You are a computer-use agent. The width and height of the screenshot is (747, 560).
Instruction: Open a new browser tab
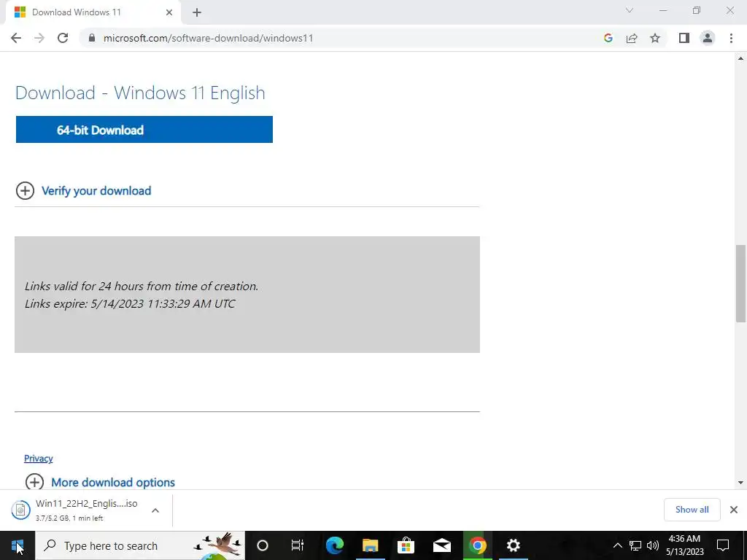pos(197,12)
